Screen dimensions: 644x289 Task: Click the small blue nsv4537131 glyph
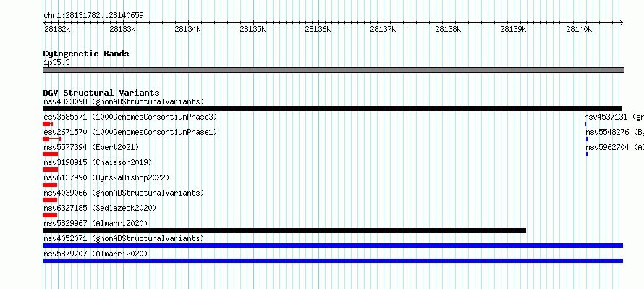pyautogui.click(x=585, y=124)
